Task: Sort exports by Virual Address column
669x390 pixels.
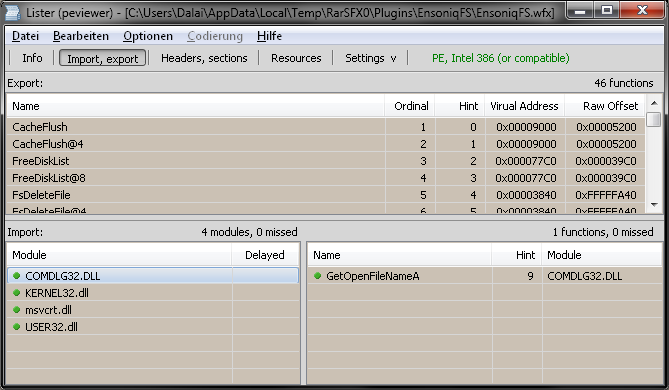Action: coord(524,106)
